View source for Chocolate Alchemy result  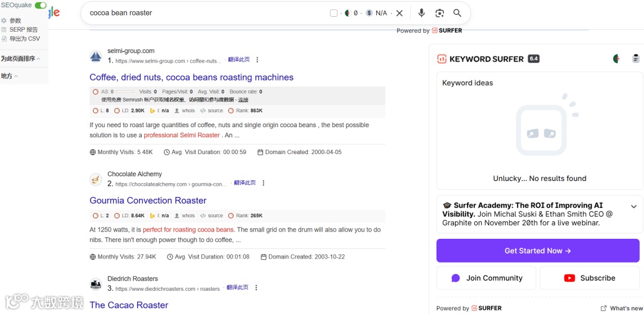point(212,216)
